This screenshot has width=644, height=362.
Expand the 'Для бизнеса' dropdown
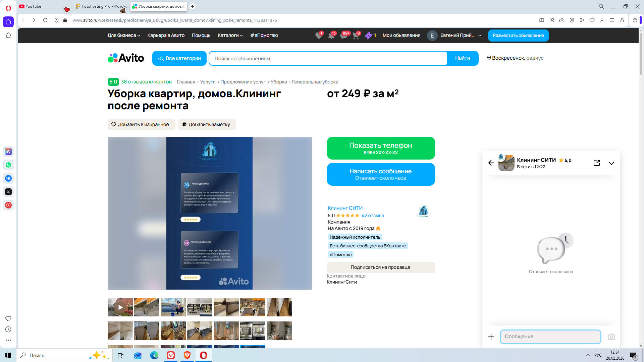point(123,35)
